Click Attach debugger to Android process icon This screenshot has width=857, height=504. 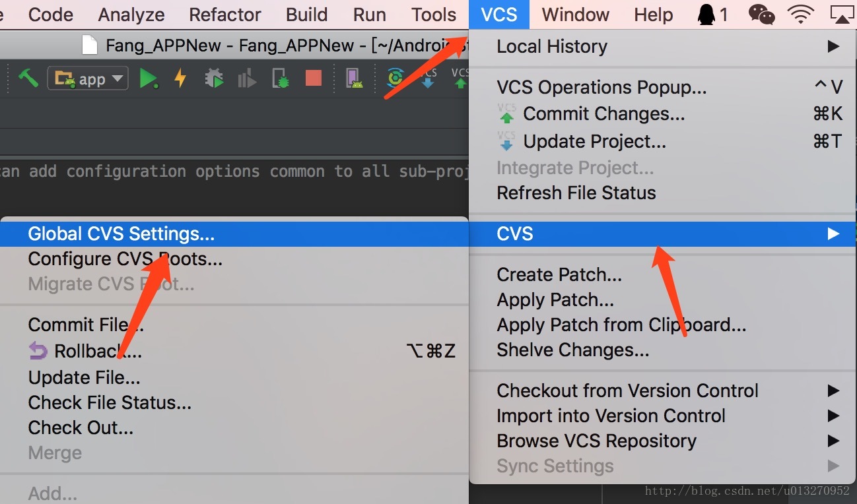[281, 79]
